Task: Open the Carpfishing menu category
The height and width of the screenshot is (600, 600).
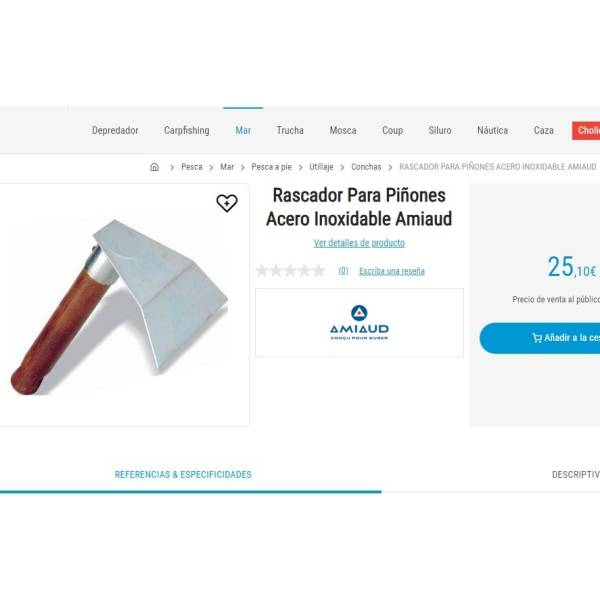Action: pyautogui.click(x=187, y=130)
